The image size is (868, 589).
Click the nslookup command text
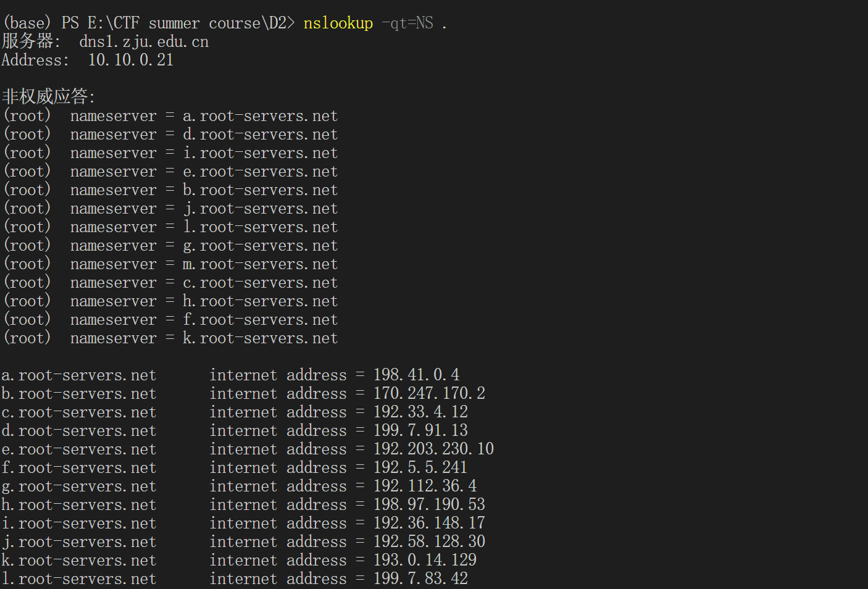click(x=338, y=23)
